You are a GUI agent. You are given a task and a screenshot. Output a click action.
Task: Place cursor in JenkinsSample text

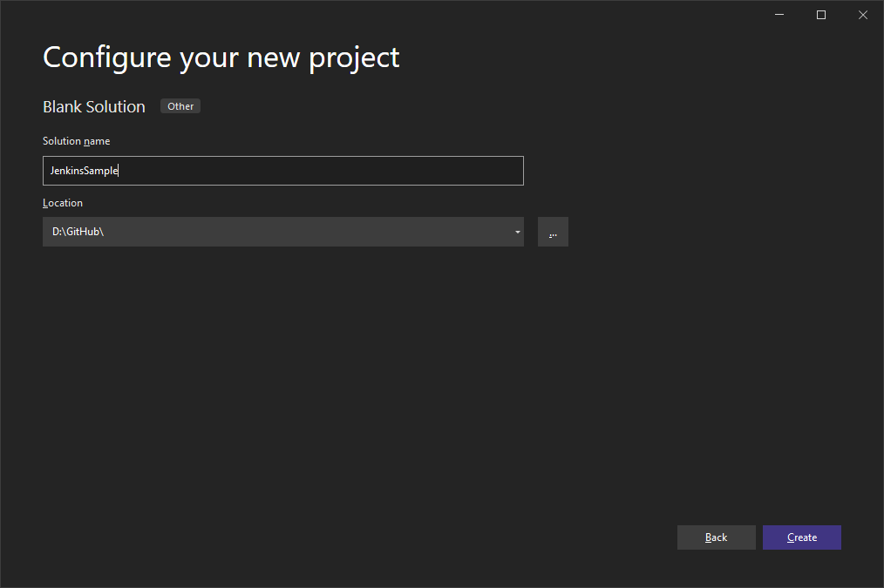84,171
